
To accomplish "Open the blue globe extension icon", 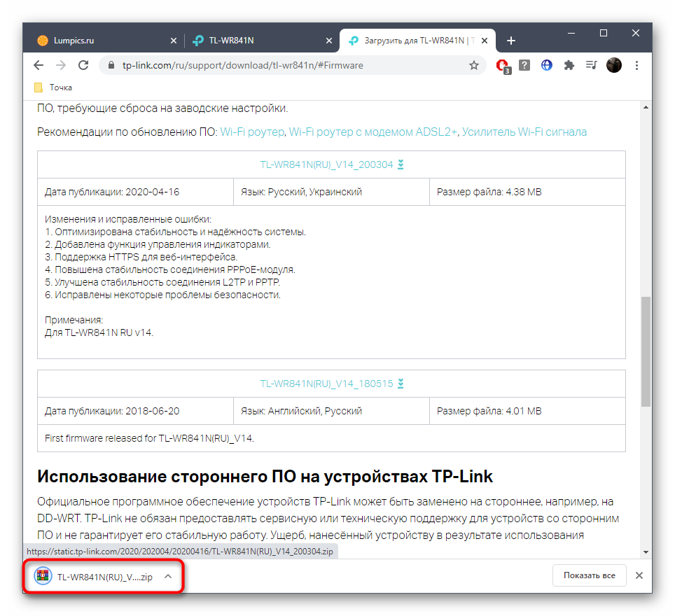I will point(547,65).
